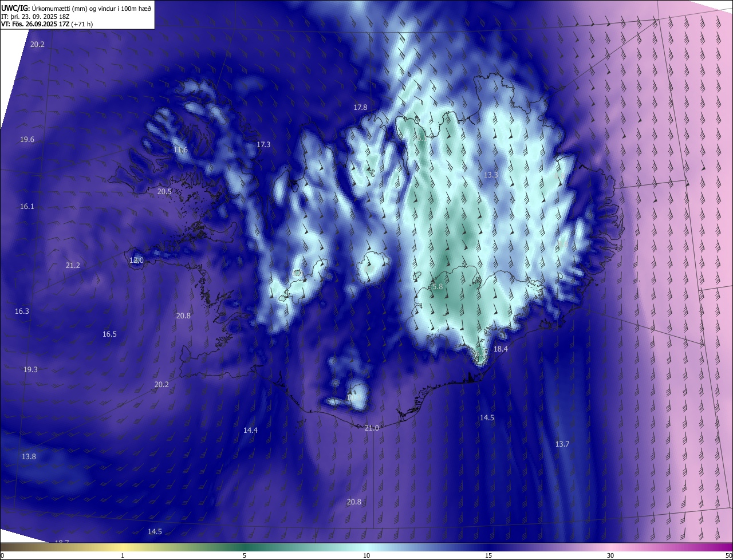
Task: Pick the 17.8 value label
Action: (x=360, y=108)
